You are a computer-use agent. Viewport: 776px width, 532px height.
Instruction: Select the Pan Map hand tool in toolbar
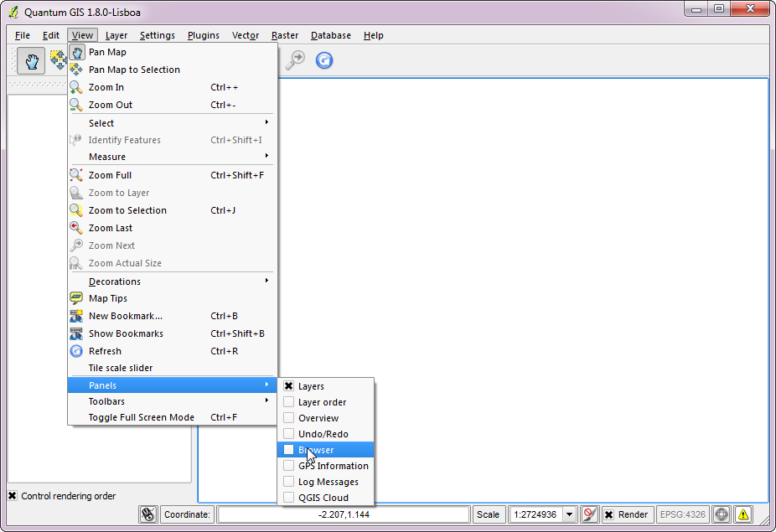coord(31,61)
